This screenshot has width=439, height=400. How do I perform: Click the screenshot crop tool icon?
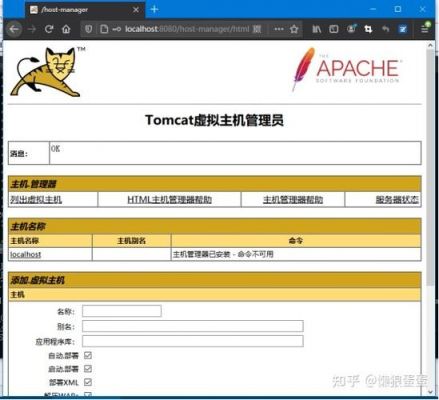[x=368, y=29]
